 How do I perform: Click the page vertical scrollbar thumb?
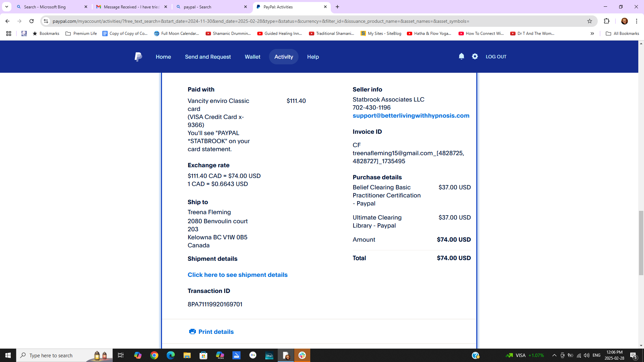641,243
